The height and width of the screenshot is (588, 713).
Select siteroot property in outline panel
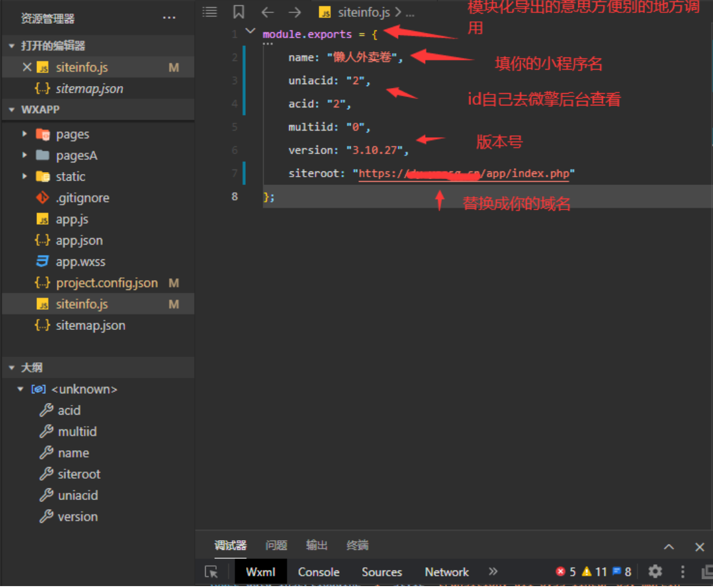coord(79,474)
